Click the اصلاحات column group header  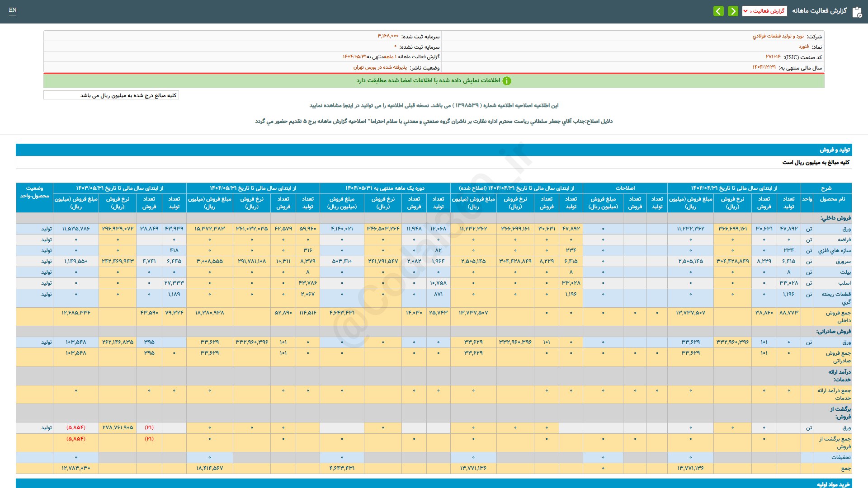click(625, 188)
